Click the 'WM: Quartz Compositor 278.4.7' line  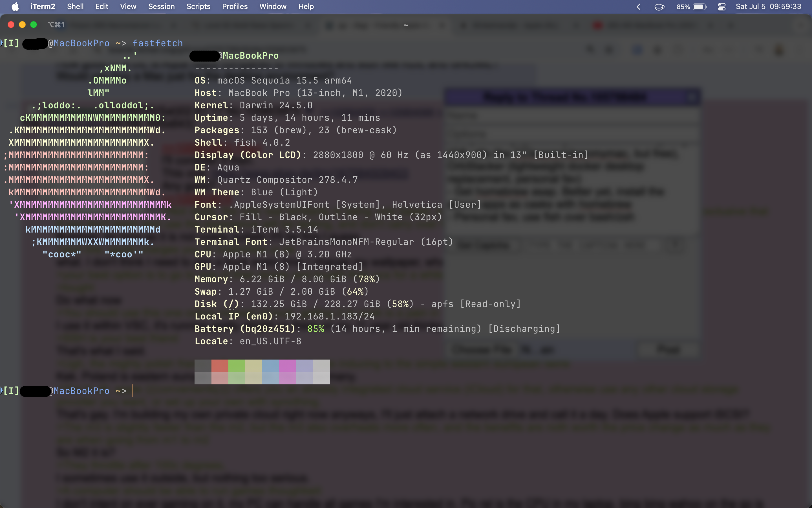tap(276, 180)
